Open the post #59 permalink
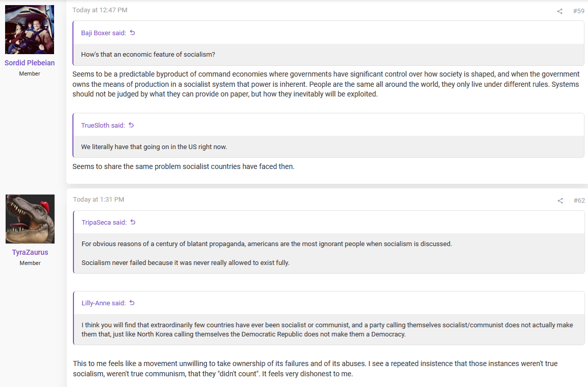The image size is (588, 387). pyautogui.click(x=579, y=11)
